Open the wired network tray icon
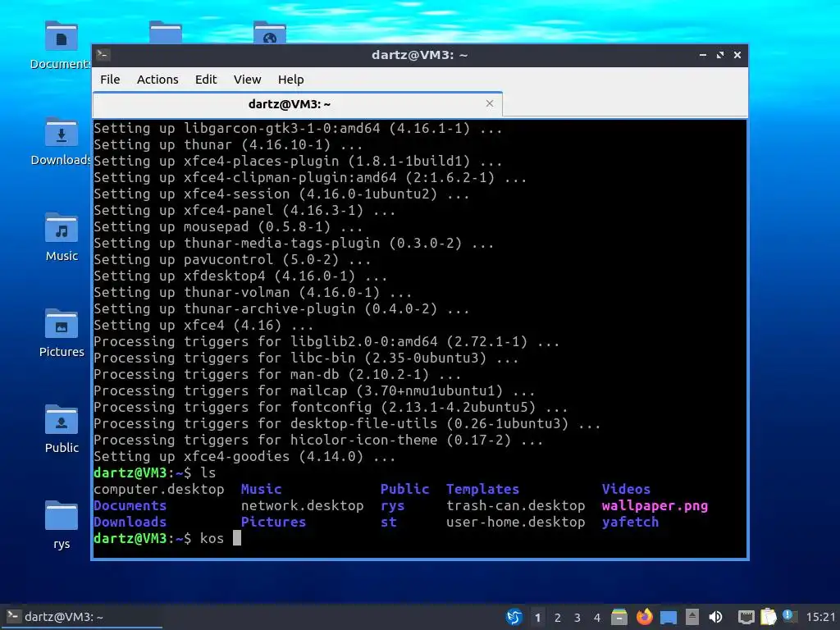 pos(746,617)
